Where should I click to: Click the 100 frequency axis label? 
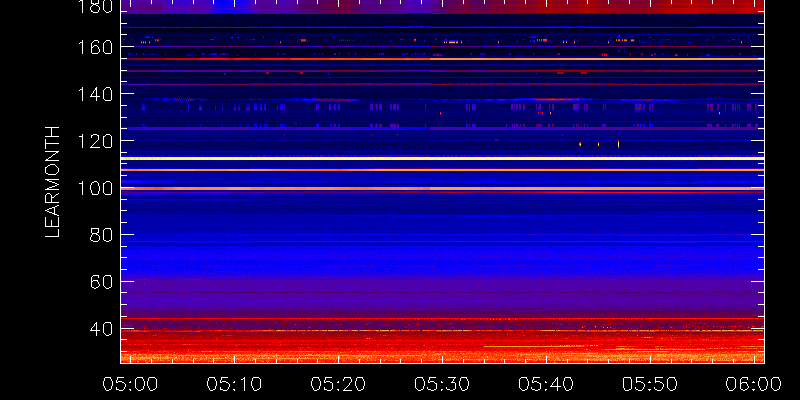coord(96,188)
